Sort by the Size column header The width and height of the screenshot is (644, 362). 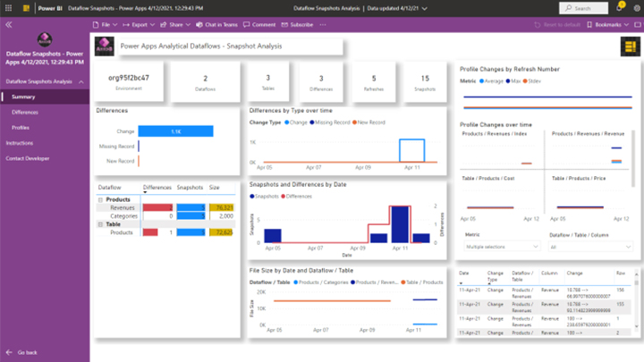tap(214, 188)
